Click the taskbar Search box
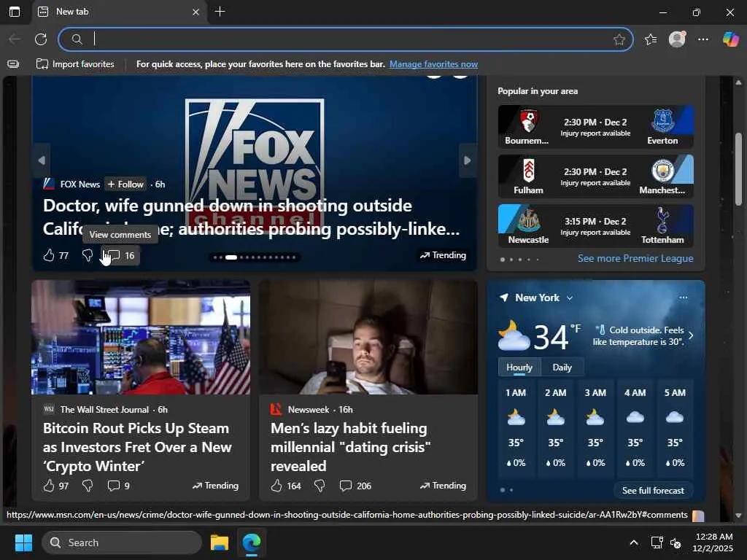The image size is (747, 560). [122, 542]
